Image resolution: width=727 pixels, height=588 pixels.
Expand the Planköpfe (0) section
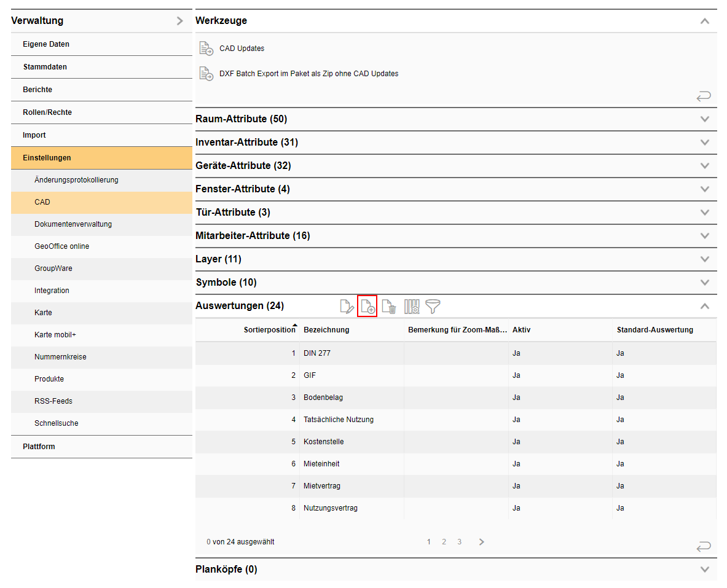[704, 570]
